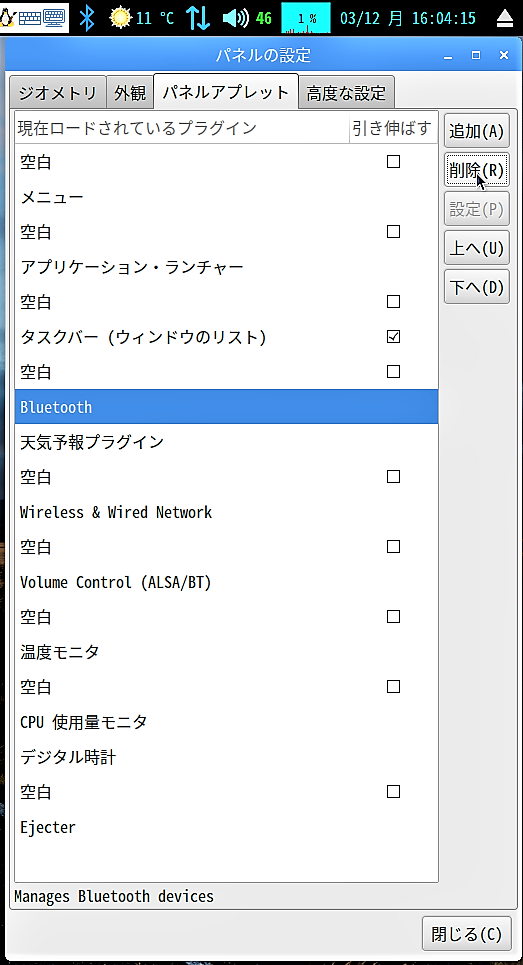Tick the stretch checkbox of the last 空白 row
This screenshot has width=523, height=965.
coord(393,791)
